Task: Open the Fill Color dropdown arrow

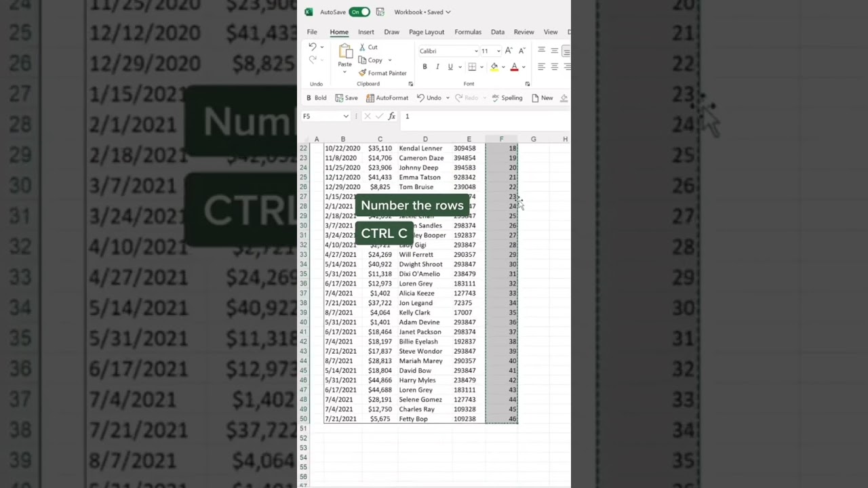Action: (503, 66)
